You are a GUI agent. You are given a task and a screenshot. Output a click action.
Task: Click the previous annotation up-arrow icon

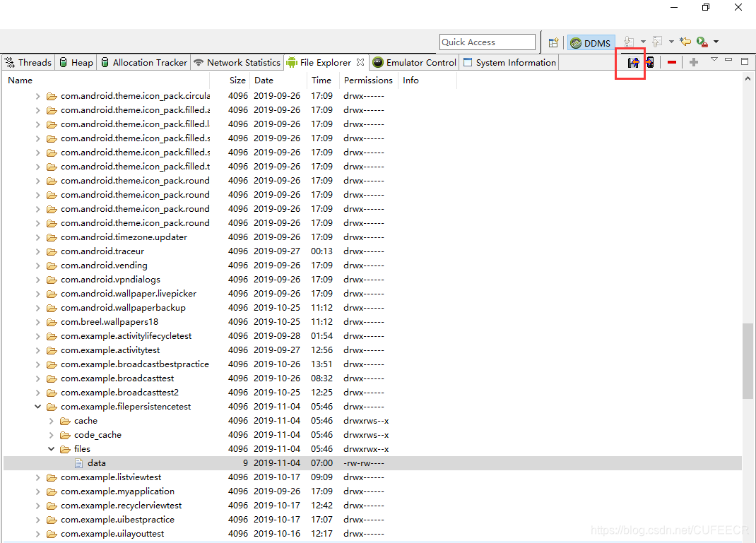point(656,42)
